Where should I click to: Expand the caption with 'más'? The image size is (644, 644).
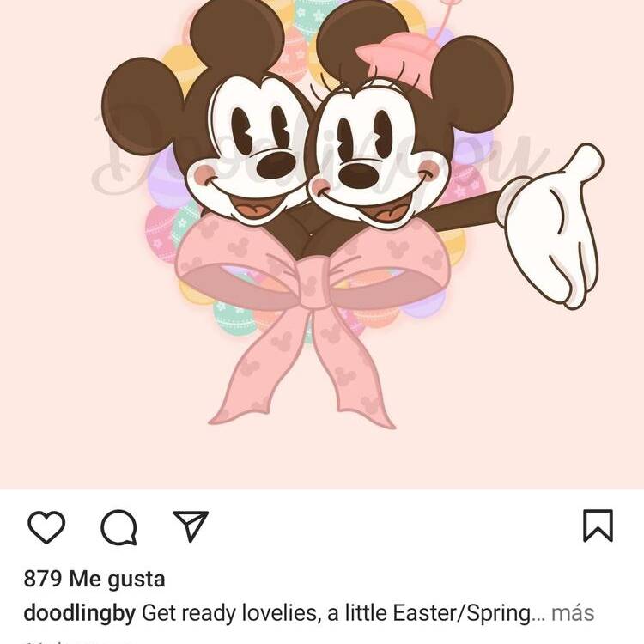click(x=573, y=613)
